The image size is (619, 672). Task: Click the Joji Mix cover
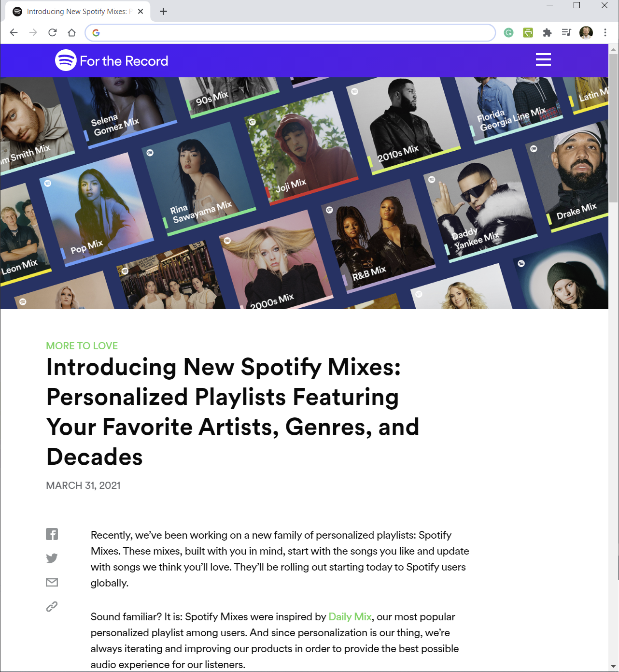[301, 149]
